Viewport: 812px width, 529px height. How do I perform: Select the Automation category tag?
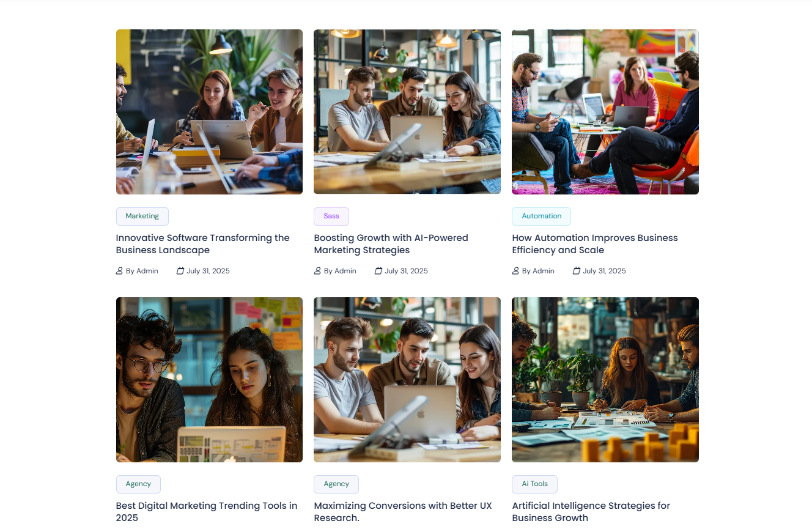click(541, 216)
